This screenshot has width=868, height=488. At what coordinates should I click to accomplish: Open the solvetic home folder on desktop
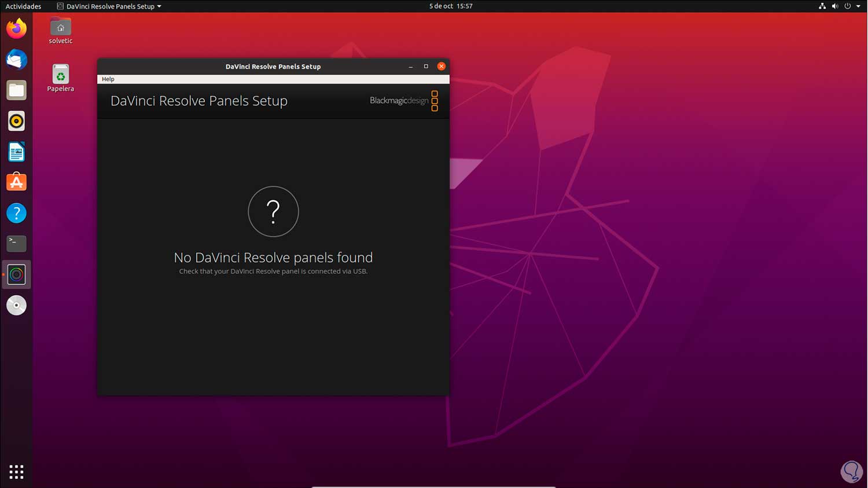60,31
